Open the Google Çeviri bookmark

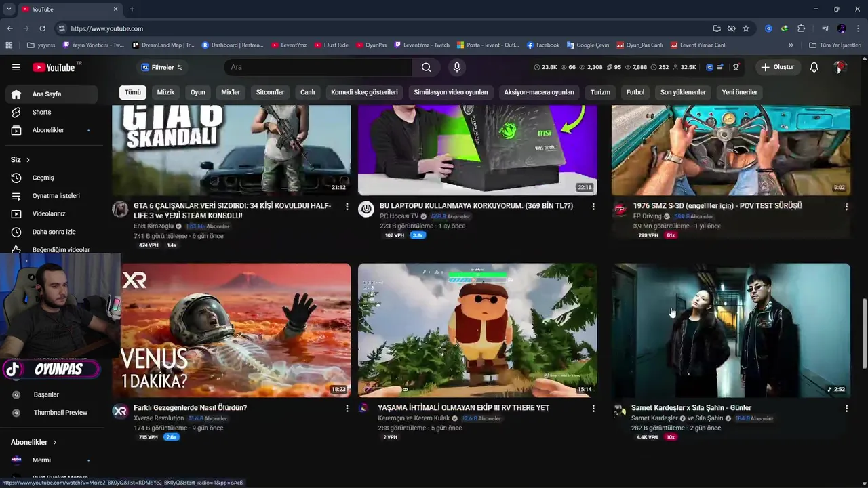[587, 45]
